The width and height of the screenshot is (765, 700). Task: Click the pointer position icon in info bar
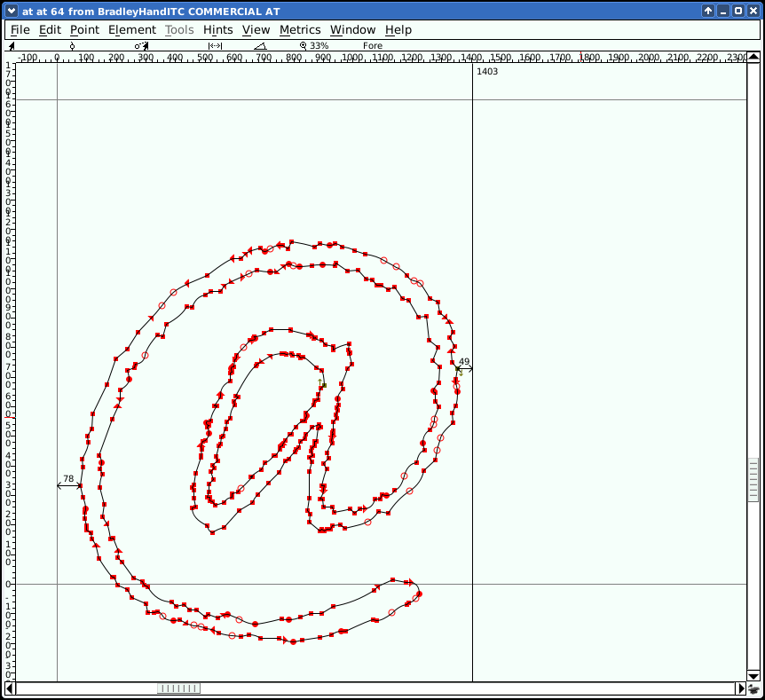point(12,45)
